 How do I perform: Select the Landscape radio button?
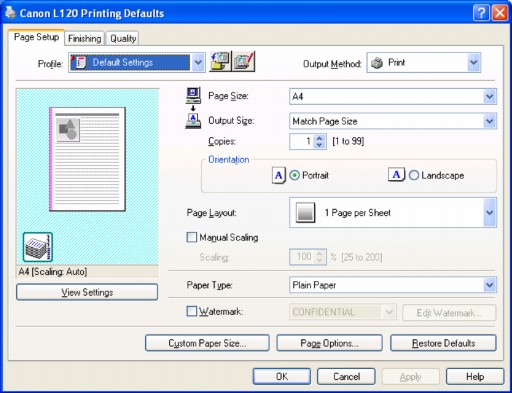tap(414, 175)
